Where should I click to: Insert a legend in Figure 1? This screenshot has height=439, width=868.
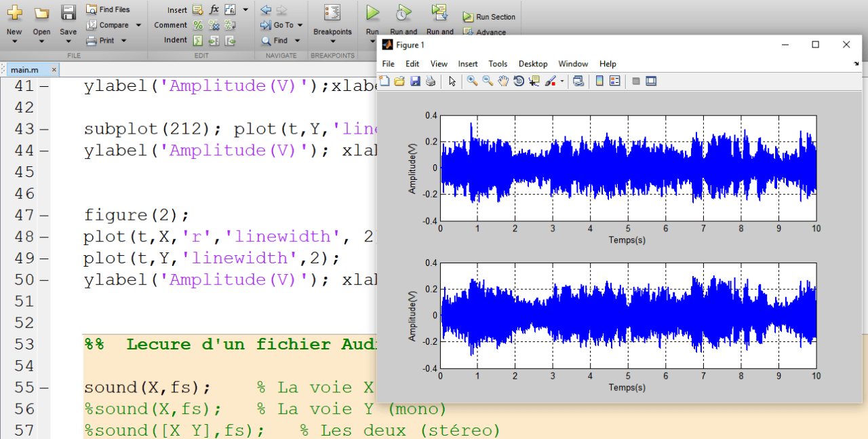pos(614,81)
